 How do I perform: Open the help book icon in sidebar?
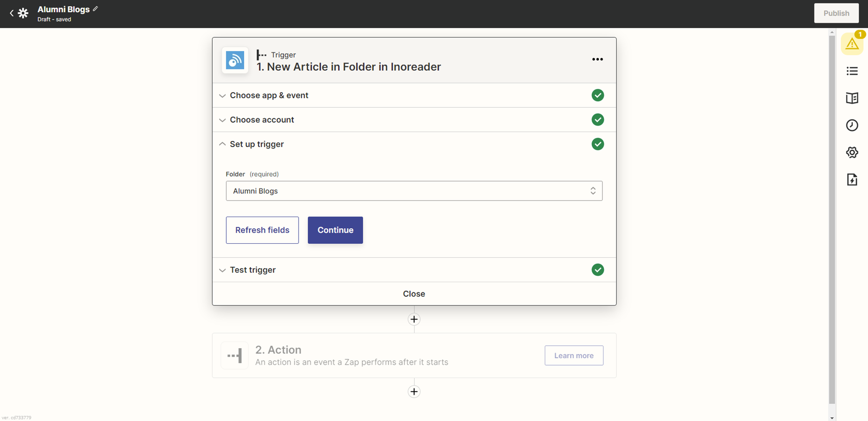pos(852,98)
